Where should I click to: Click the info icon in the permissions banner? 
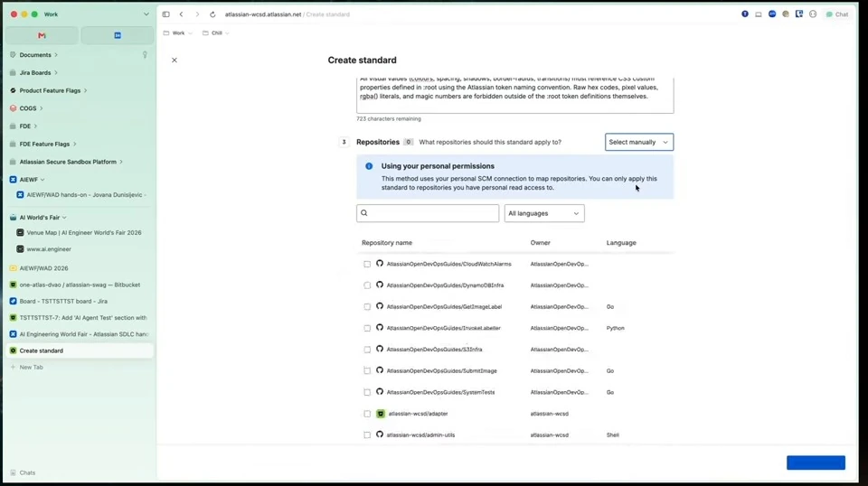tap(369, 166)
